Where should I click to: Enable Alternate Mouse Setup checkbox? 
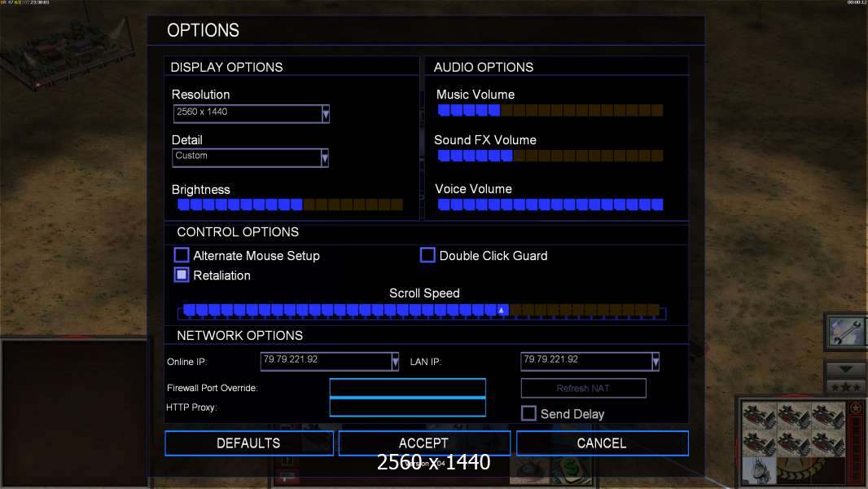pyautogui.click(x=182, y=256)
